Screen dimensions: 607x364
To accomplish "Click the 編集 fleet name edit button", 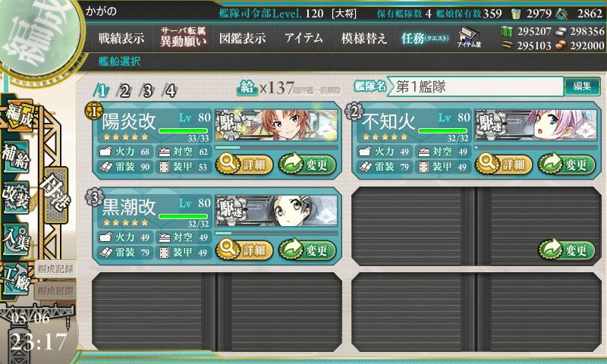I will 582,86.
